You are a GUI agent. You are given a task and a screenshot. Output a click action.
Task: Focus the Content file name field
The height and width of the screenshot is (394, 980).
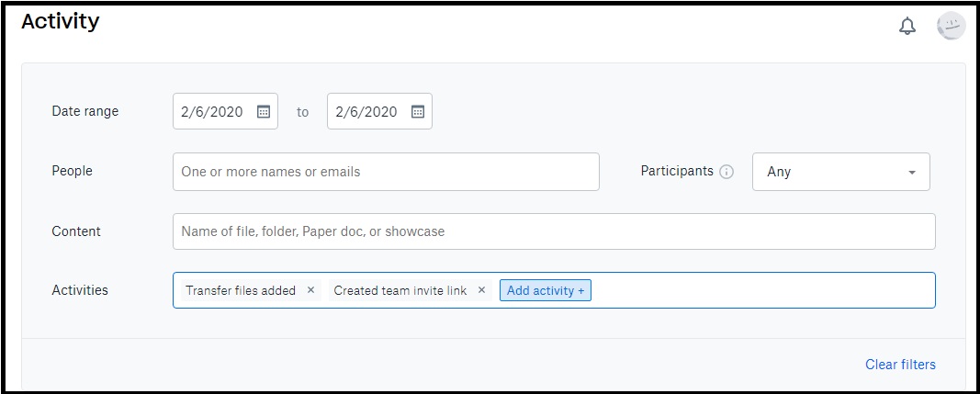click(554, 231)
